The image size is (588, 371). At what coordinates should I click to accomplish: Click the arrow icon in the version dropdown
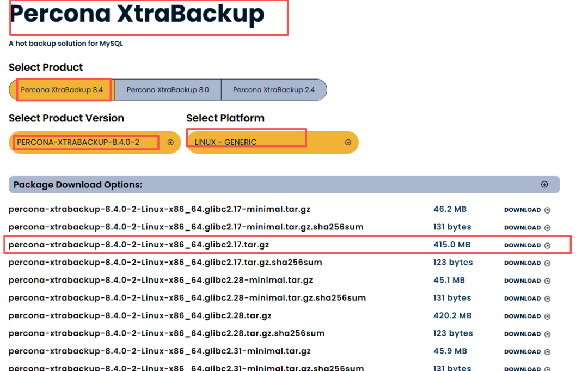coord(170,142)
